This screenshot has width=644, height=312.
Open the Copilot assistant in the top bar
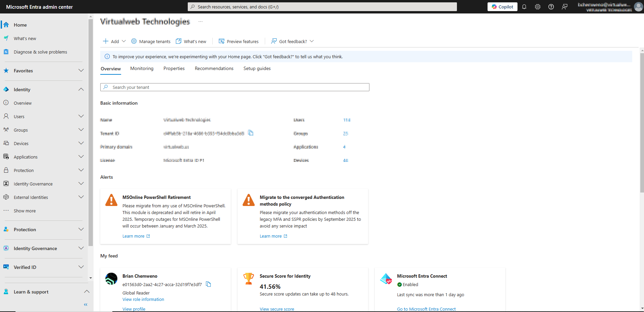pos(502,6)
